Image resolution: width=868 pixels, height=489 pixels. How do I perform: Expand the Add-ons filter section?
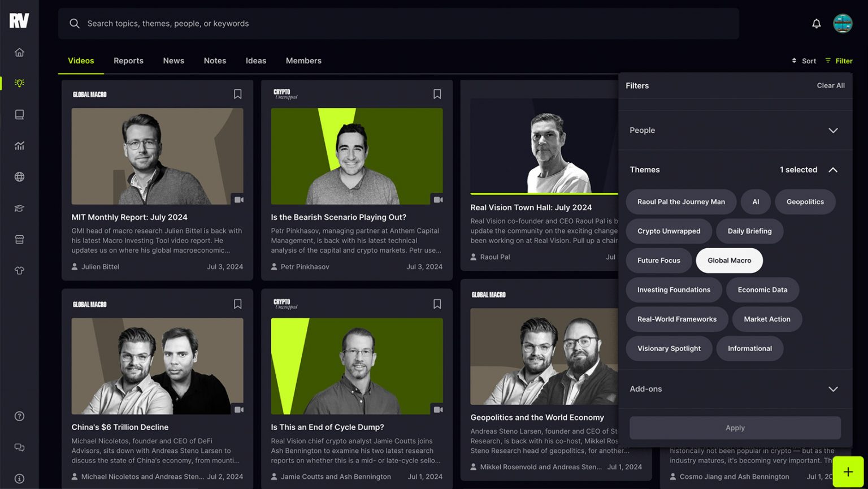(x=832, y=389)
